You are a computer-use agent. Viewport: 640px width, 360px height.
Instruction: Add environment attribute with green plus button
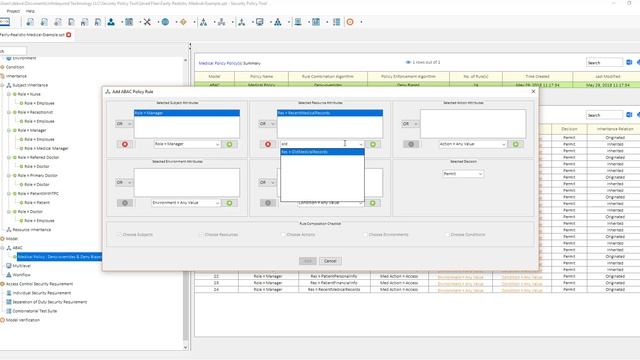pos(229,203)
